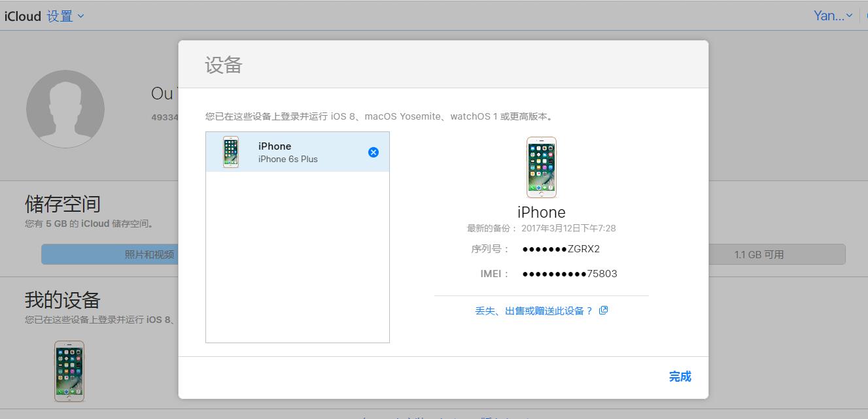Click the profile avatar picture
The height and width of the screenshot is (419, 868).
pyautogui.click(x=65, y=109)
